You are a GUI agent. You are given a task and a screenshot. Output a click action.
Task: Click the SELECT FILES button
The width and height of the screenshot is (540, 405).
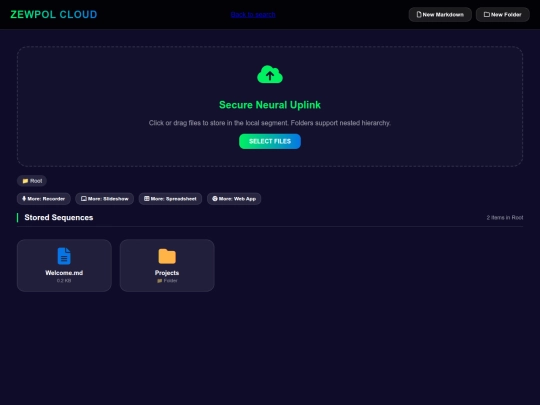click(x=270, y=141)
